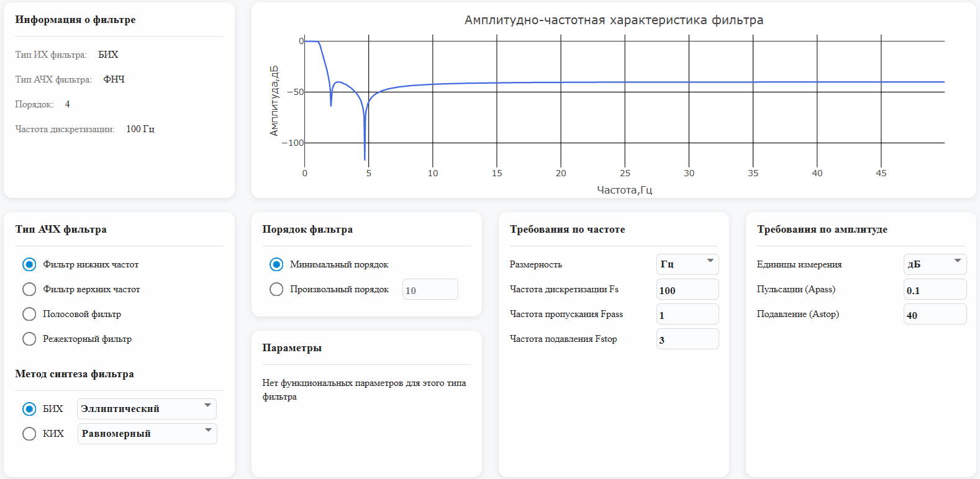Click the 'Частота дискретизации Fs' input field
This screenshot has height=479, width=980.
pyautogui.click(x=687, y=290)
